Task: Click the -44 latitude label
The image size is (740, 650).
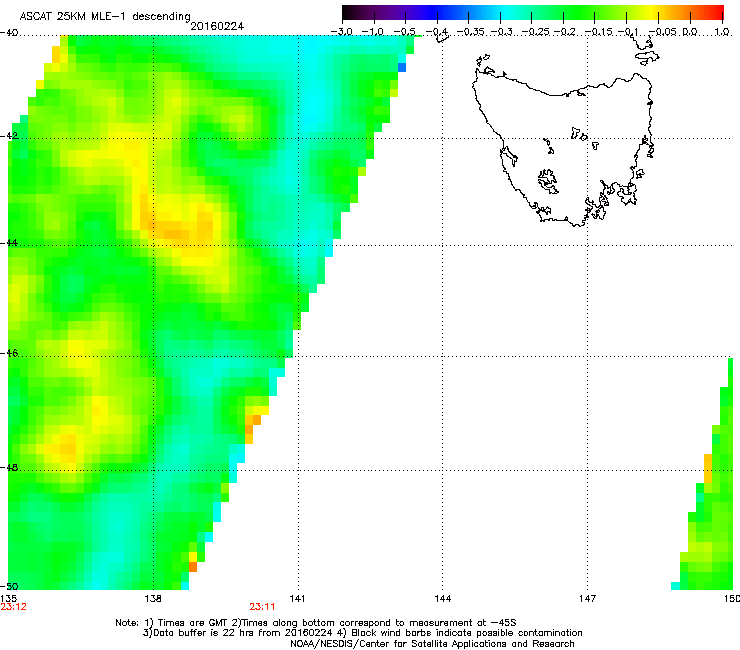Action: pyautogui.click(x=9, y=243)
